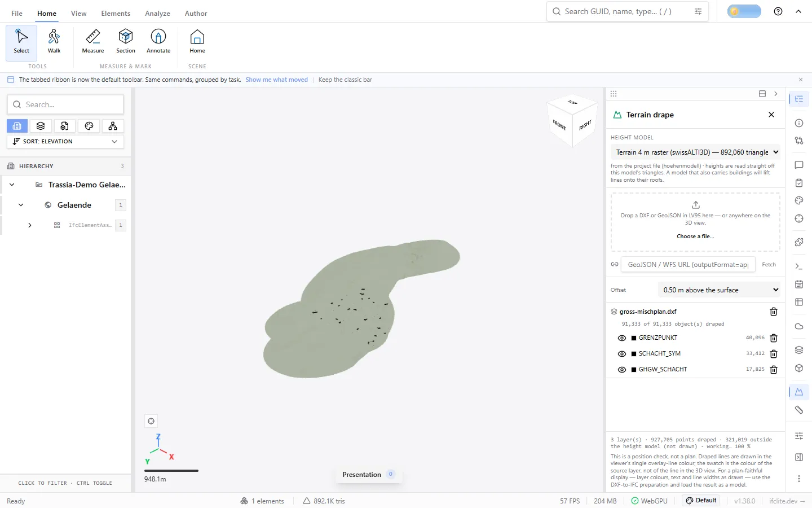Open the ruler measurements sidebar icon

click(799, 410)
